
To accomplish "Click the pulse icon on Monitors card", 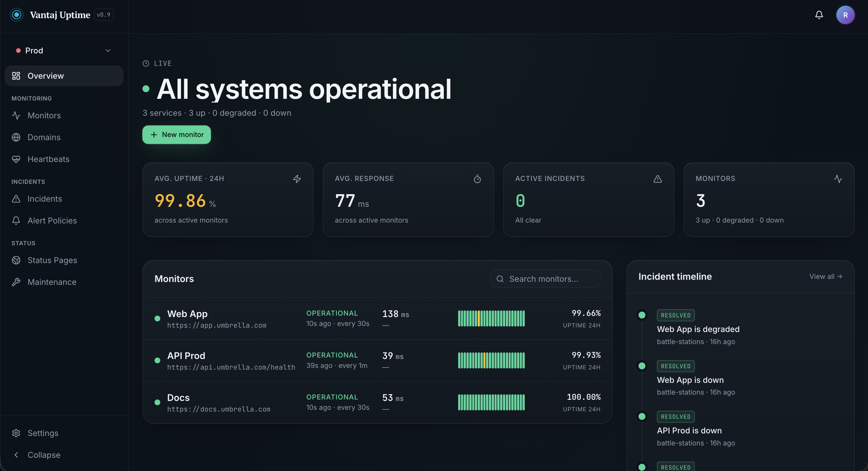I will (838, 179).
